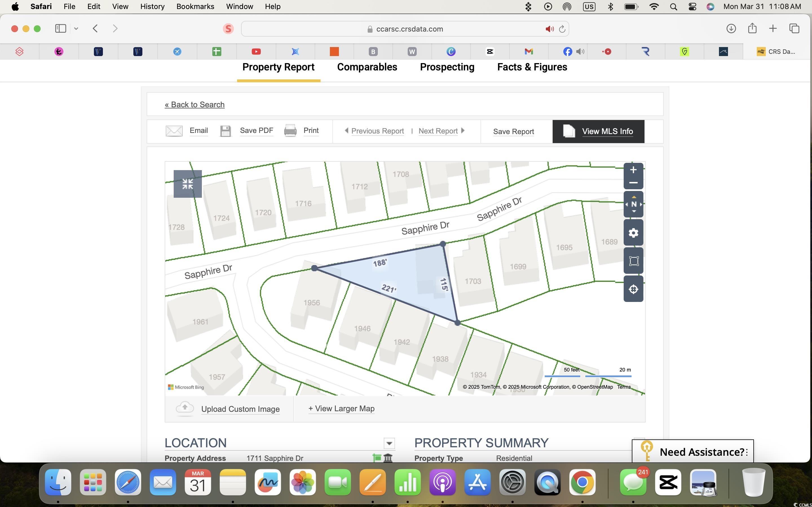Collapse the map with shrink arrows icon

[187, 184]
